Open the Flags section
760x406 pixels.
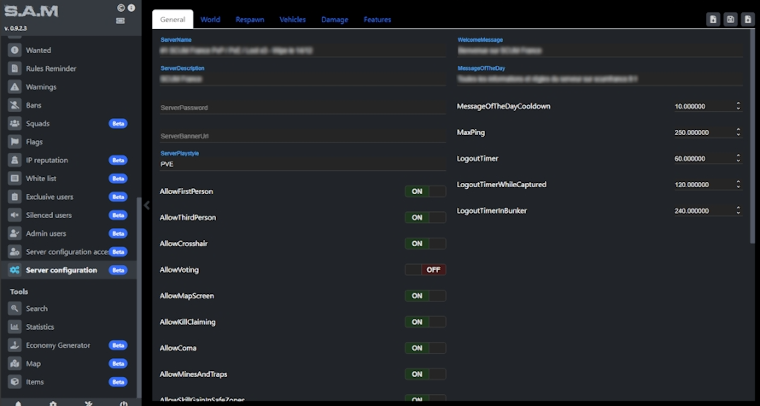pyautogui.click(x=68, y=142)
